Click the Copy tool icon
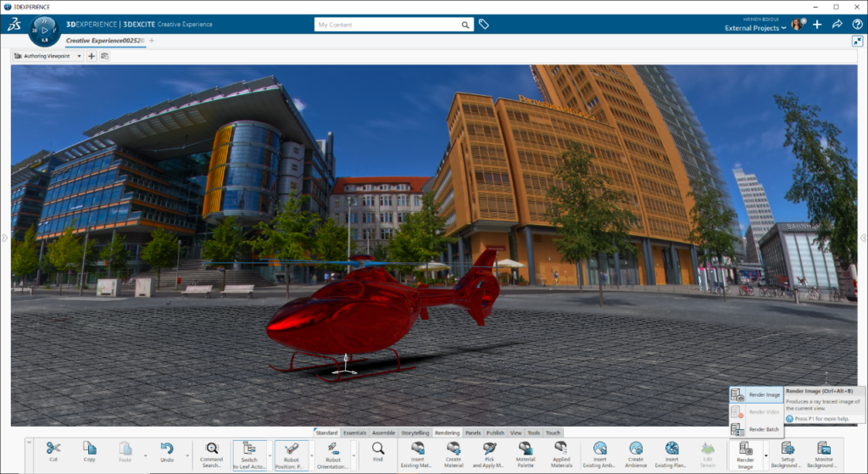Viewport: 868px width, 474px height. 89,448
